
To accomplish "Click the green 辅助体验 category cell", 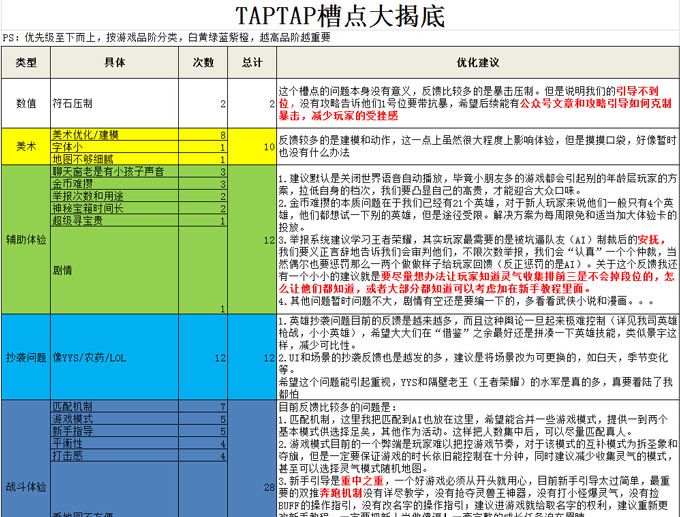I will tap(26, 239).
